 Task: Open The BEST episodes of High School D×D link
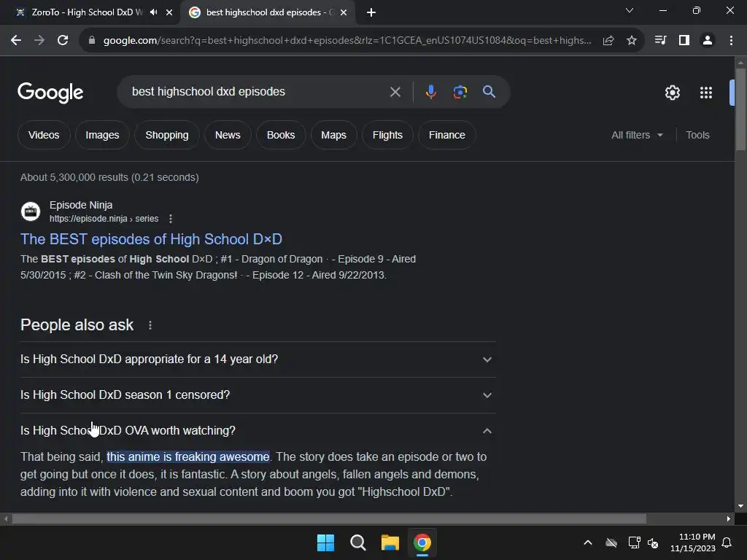coord(152,239)
